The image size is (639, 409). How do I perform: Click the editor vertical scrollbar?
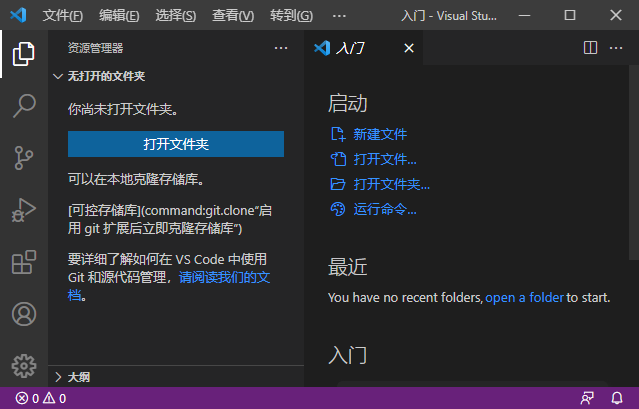[x=634, y=162]
